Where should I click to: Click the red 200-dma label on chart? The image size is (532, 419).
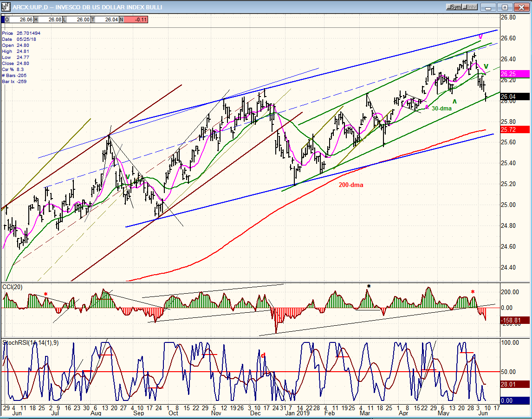[350, 185]
